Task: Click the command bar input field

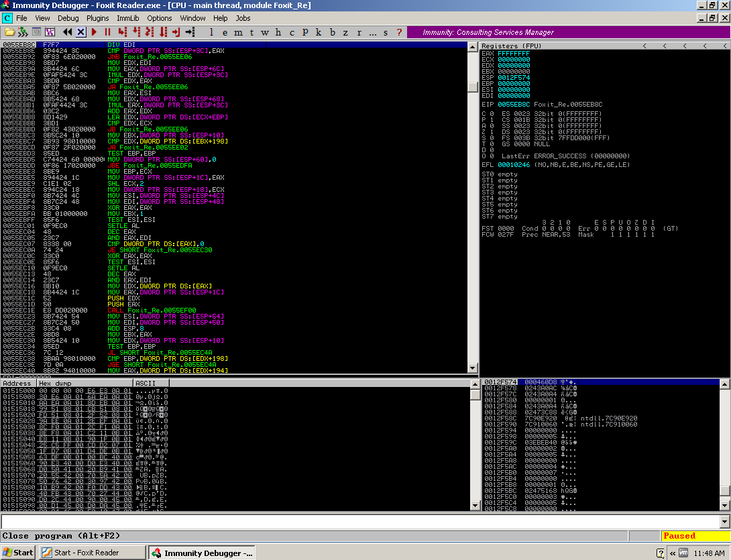Action: click(x=360, y=521)
